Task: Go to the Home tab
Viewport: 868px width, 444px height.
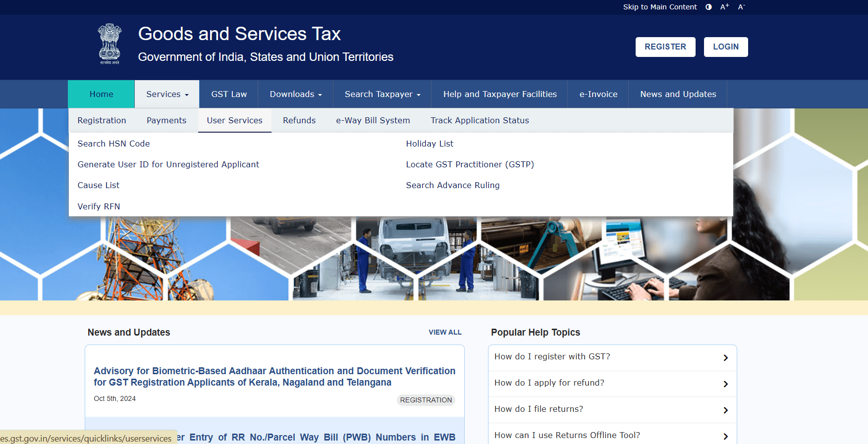Action: [101, 94]
